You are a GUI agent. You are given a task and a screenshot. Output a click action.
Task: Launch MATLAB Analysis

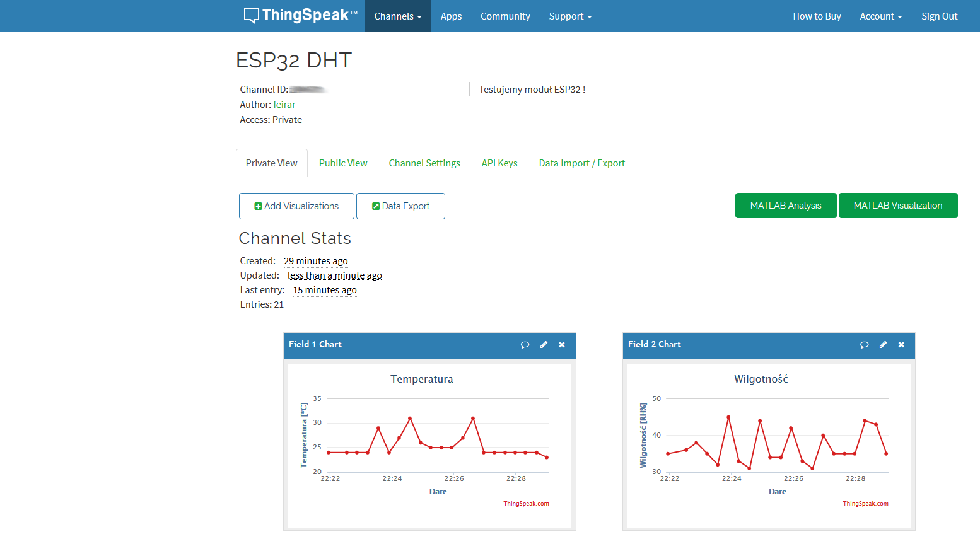(x=786, y=206)
